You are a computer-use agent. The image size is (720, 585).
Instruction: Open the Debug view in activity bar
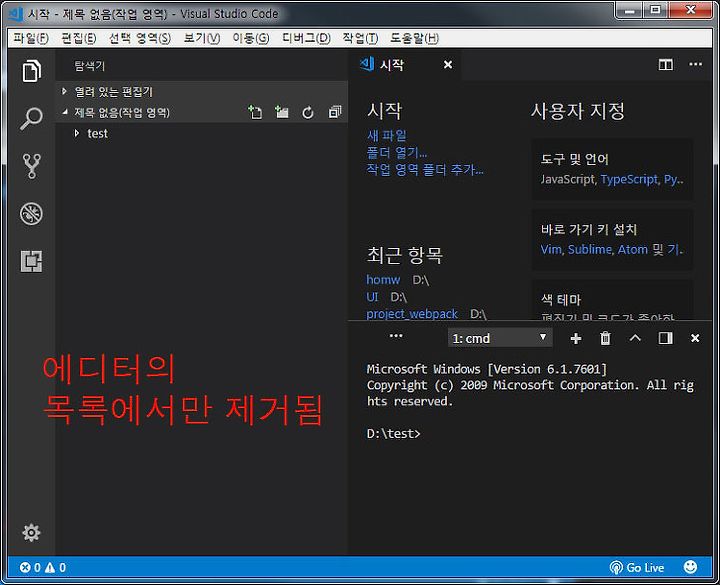tap(31, 214)
